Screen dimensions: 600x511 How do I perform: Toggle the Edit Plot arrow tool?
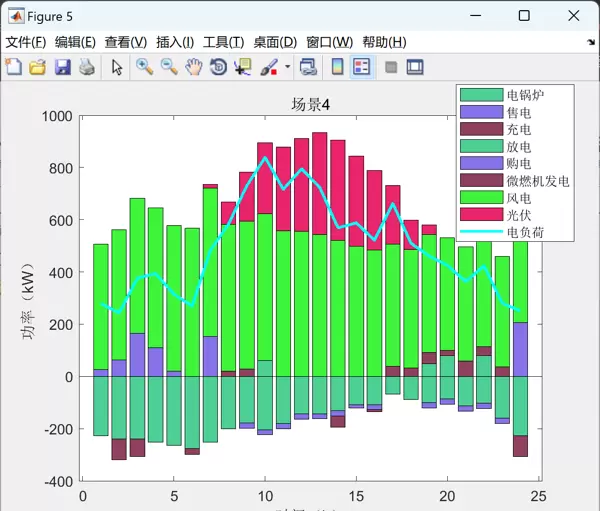[x=117, y=67]
